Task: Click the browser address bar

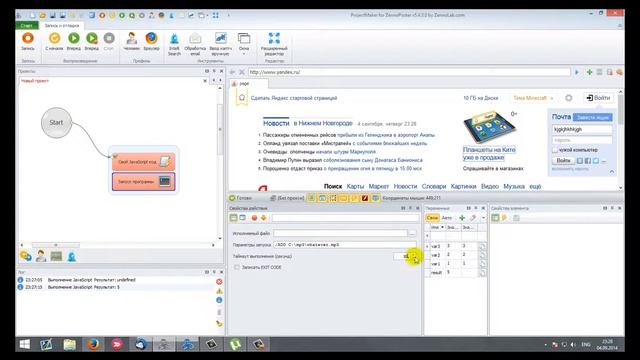Action: point(409,72)
